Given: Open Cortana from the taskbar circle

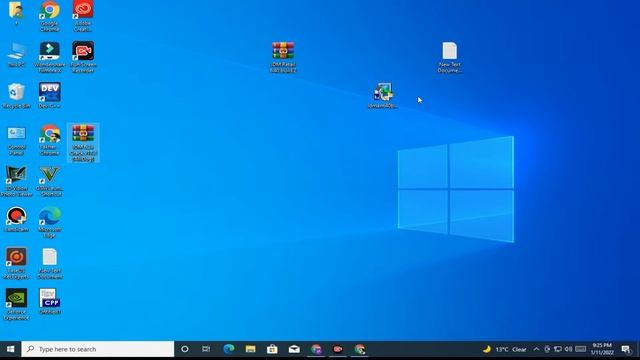Looking at the screenshot, I should click(185, 349).
